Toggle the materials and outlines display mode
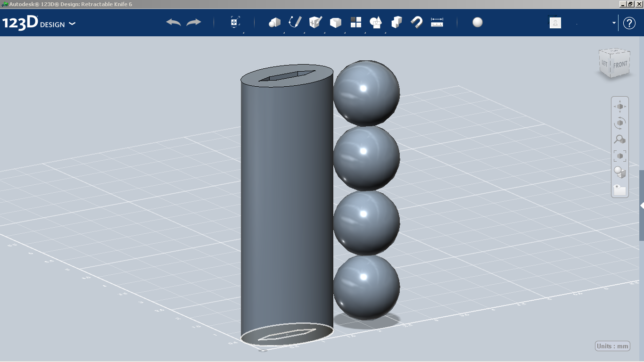Screen dimensions: 644x362 [619, 173]
